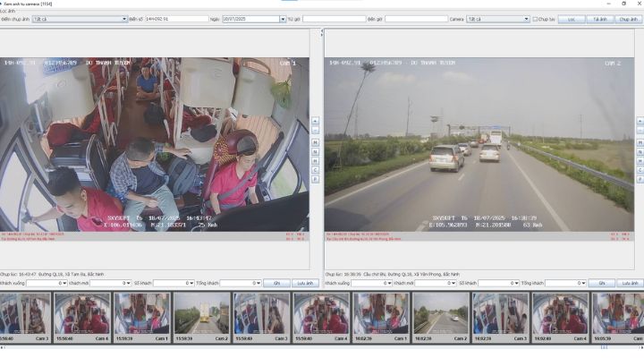Click the 'Lọc' filter button
This screenshot has width=644, height=358.
572,19
